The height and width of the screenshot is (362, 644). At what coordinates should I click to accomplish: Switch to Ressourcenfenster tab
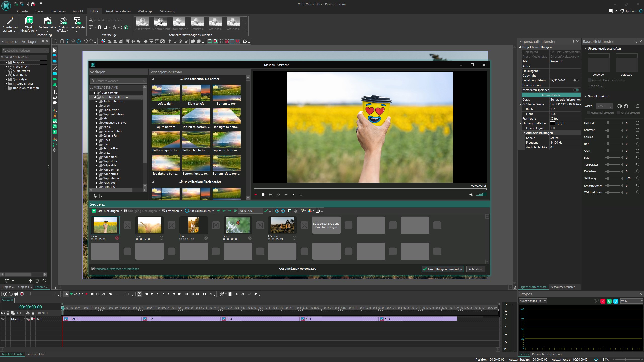click(x=562, y=287)
